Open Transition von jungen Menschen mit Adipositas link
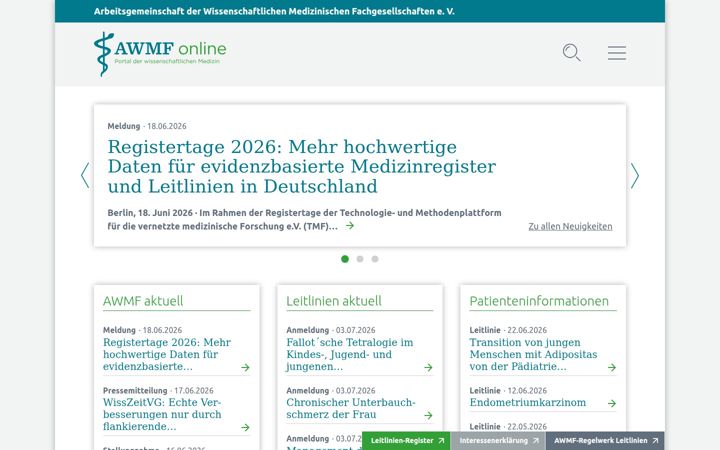 click(x=533, y=354)
